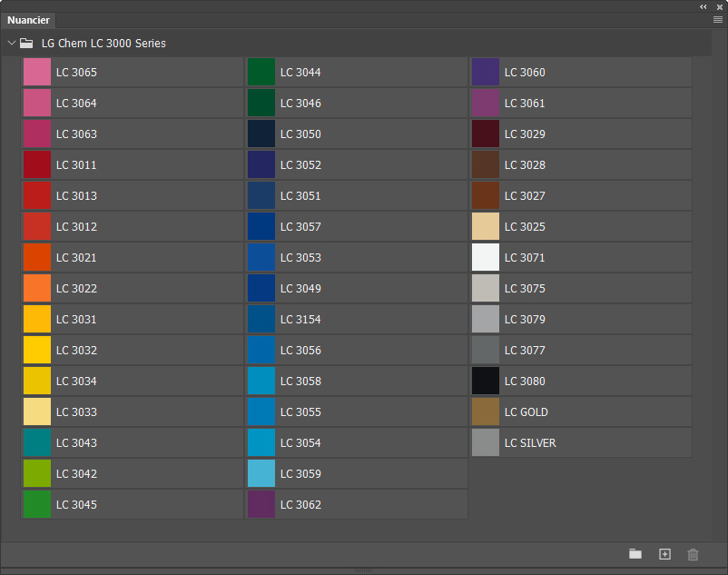Image resolution: width=728 pixels, height=575 pixels.
Task: Click the delete swatch trash icon
Action: pos(693,554)
